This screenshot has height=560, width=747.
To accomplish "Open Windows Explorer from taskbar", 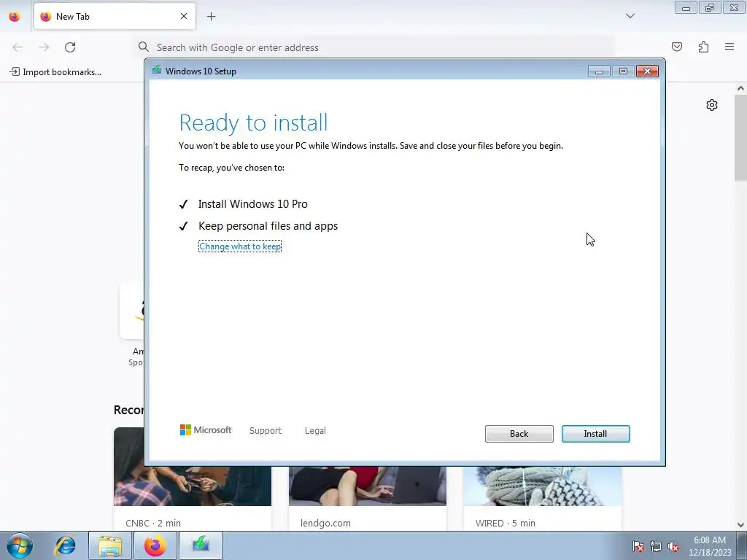I will pos(110,545).
